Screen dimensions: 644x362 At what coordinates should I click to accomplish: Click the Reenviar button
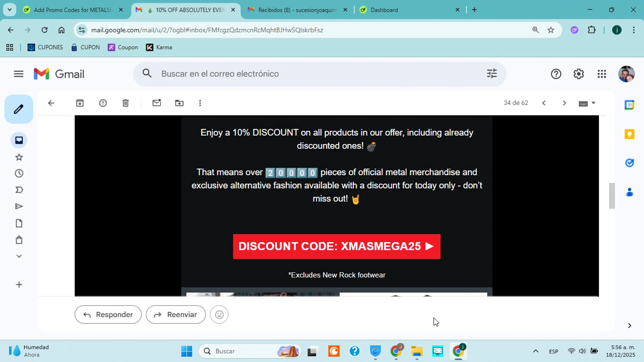[176, 315]
